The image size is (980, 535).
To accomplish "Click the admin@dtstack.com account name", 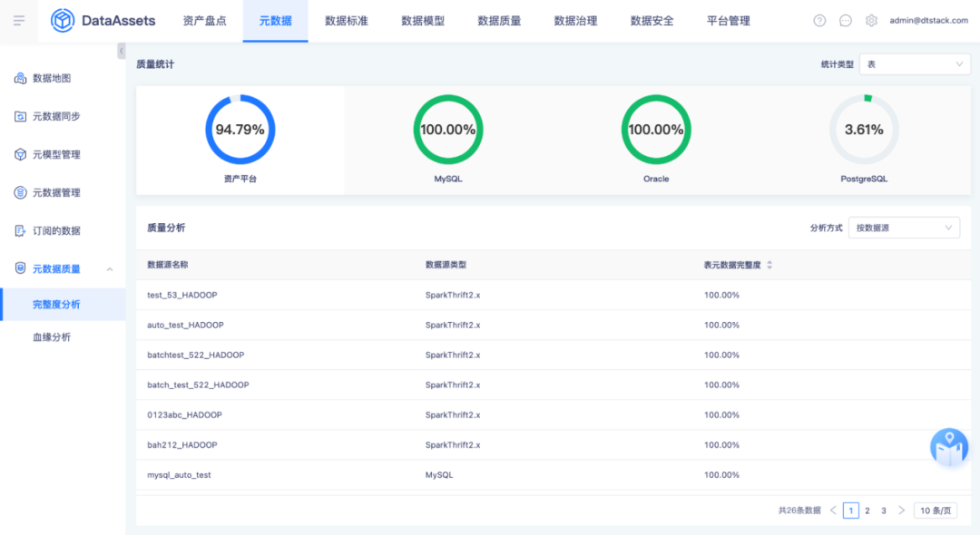I will point(929,21).
